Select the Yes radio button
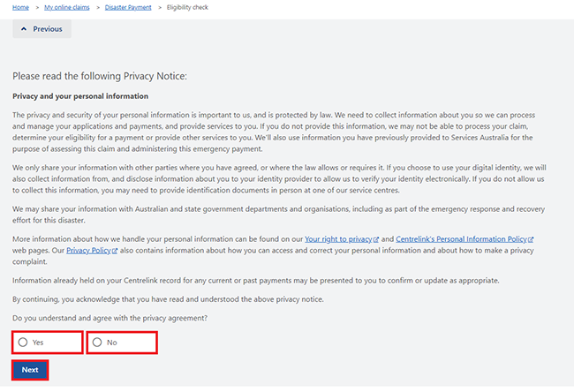Screen dimensions: 574x392 coord(23,343)
